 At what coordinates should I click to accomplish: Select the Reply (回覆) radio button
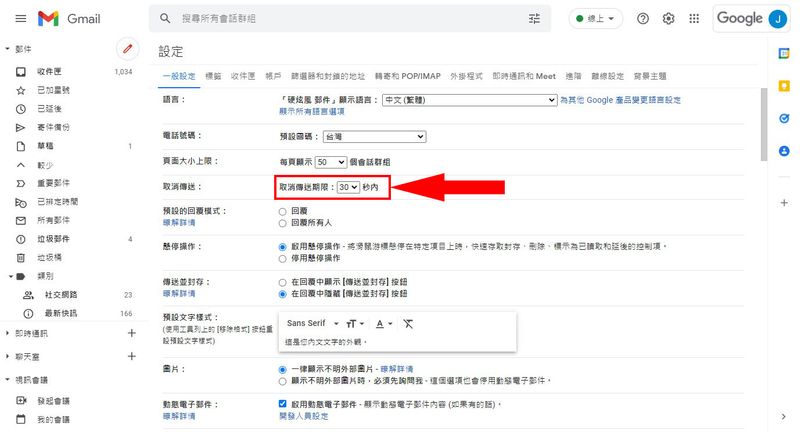[283, 211]
